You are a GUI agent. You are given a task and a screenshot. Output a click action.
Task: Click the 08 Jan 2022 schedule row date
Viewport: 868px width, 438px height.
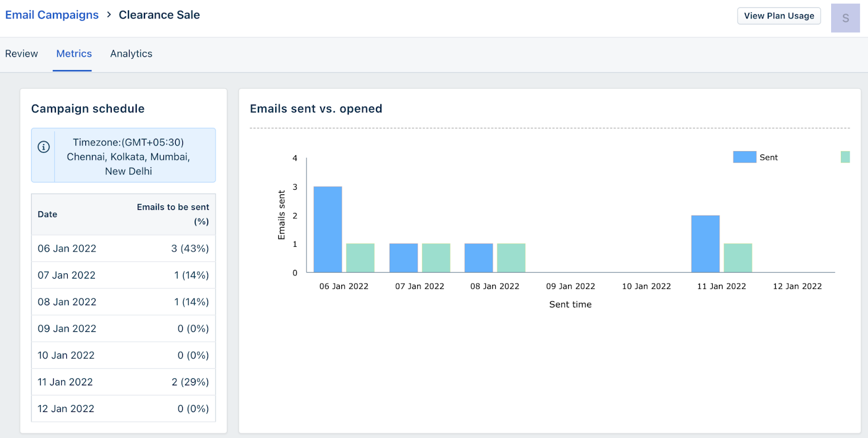67,301
